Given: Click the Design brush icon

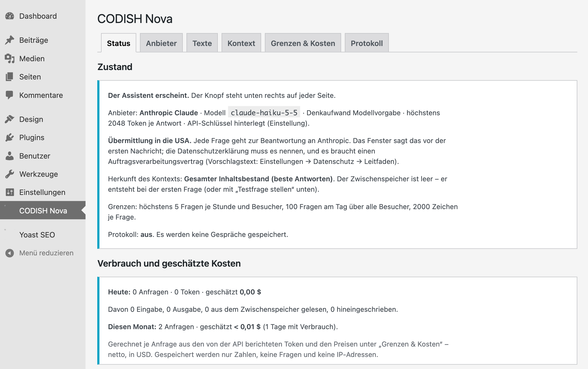Looking at the screenshot, I should (10, 119).
